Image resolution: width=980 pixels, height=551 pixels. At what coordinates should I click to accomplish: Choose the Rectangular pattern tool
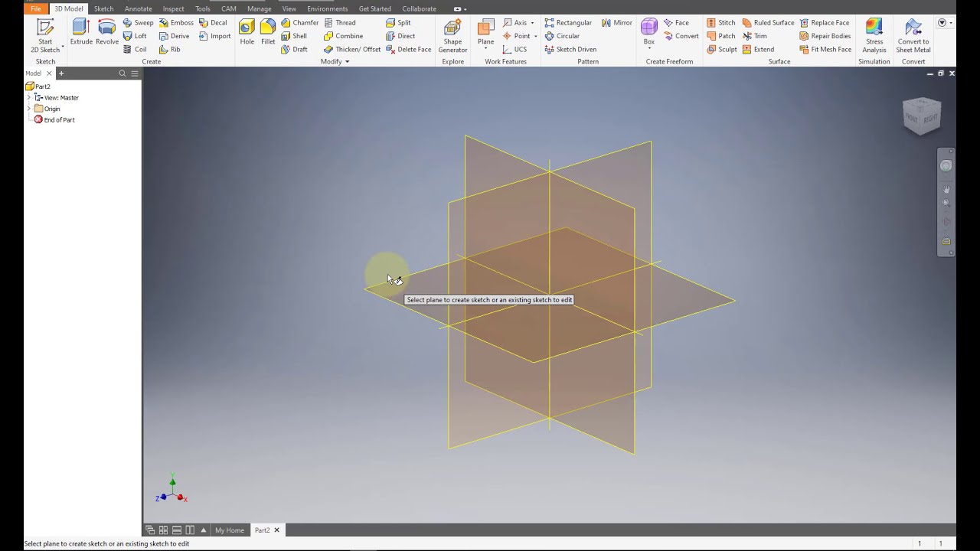coord(568,23)
